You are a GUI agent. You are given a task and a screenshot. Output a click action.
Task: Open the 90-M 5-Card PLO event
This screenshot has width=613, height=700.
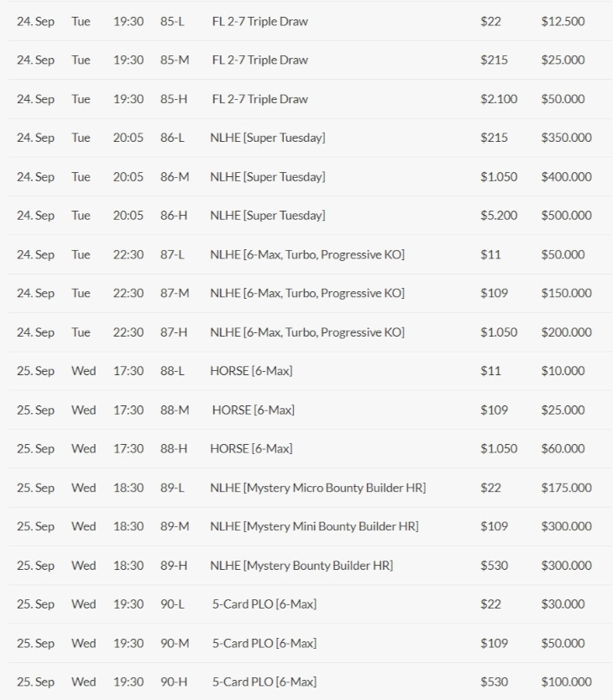(264, 643)
